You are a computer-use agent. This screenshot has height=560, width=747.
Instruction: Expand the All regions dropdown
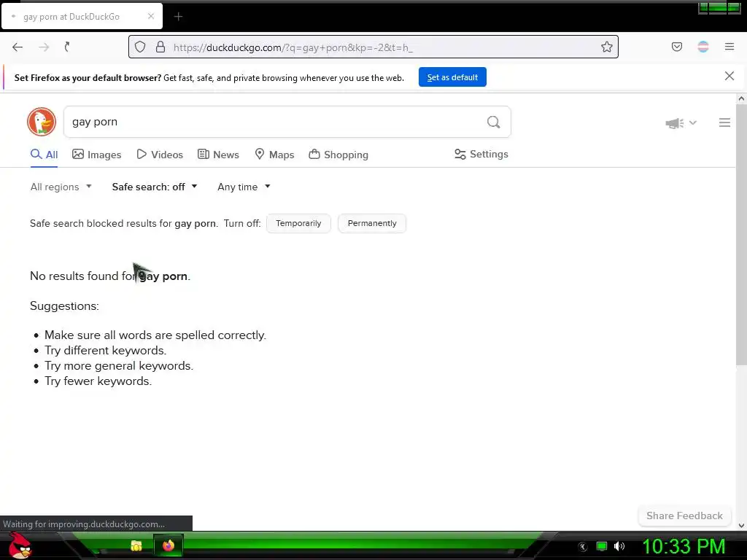click(x=61, y=187)
